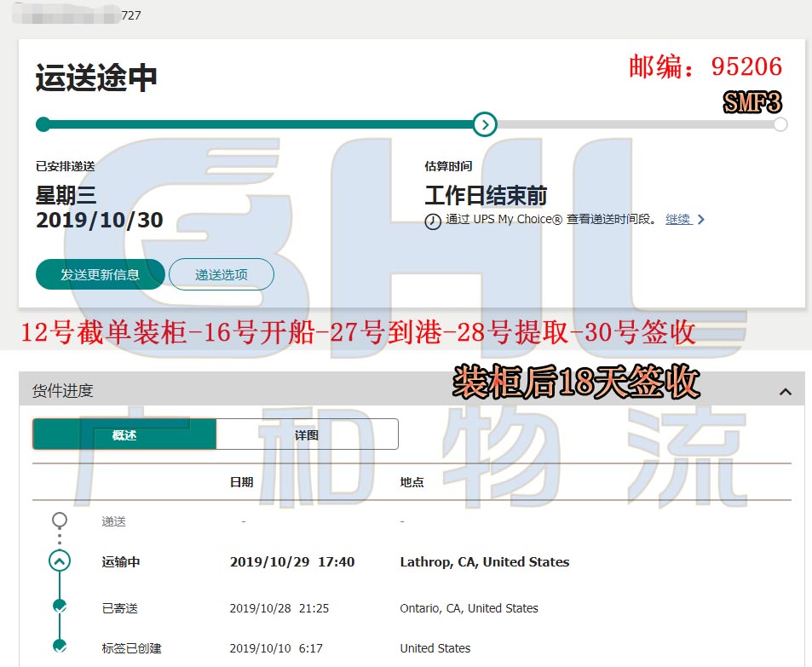The height and width of the screenshot is (667, 812).
Task: Click the 已寄送 checkmark status icon
Action: pos(59,607)
